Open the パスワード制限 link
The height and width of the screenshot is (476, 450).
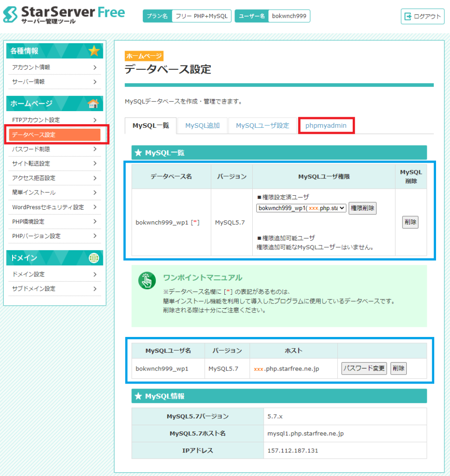click(31, 149)
